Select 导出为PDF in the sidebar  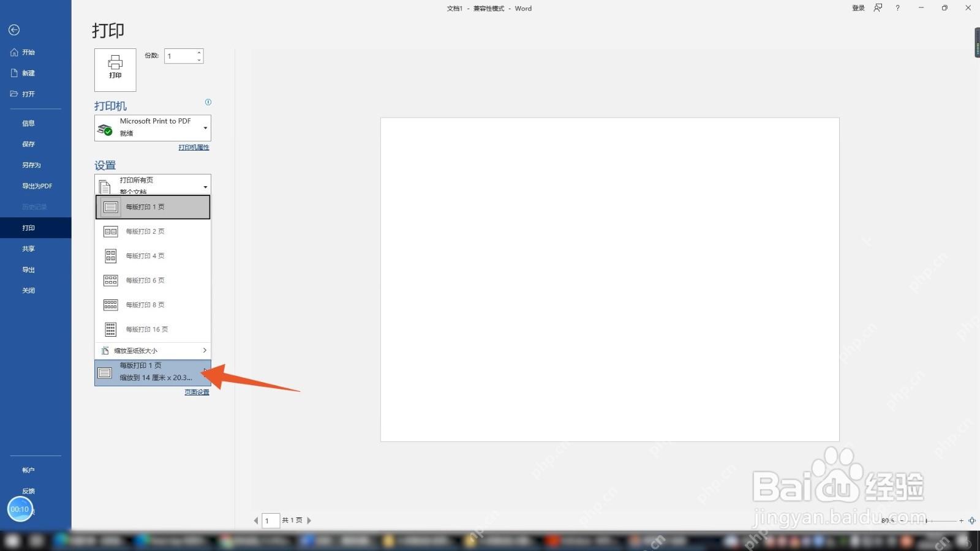click(37, 186)
